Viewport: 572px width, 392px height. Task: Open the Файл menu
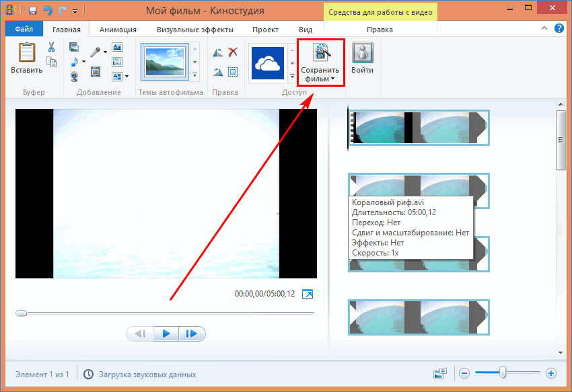(24, 30)
